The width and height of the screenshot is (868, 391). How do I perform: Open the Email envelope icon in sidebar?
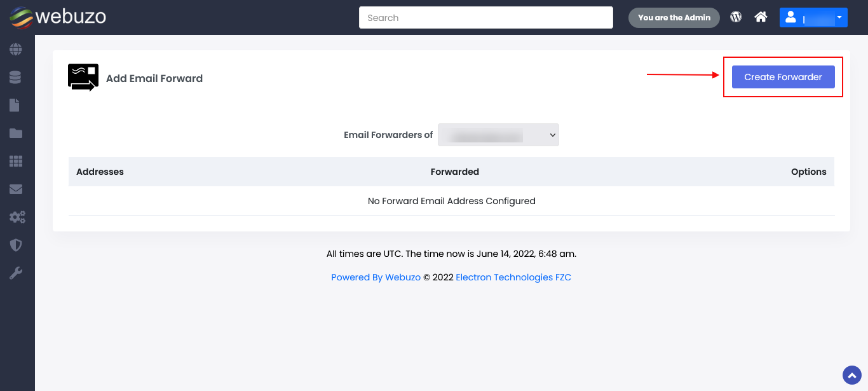16,189
